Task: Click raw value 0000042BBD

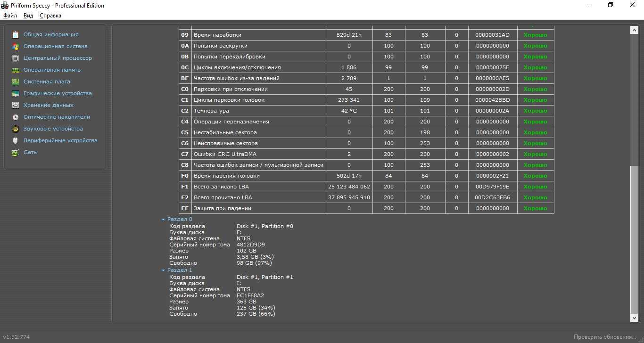Action: (x=493, y=100)
